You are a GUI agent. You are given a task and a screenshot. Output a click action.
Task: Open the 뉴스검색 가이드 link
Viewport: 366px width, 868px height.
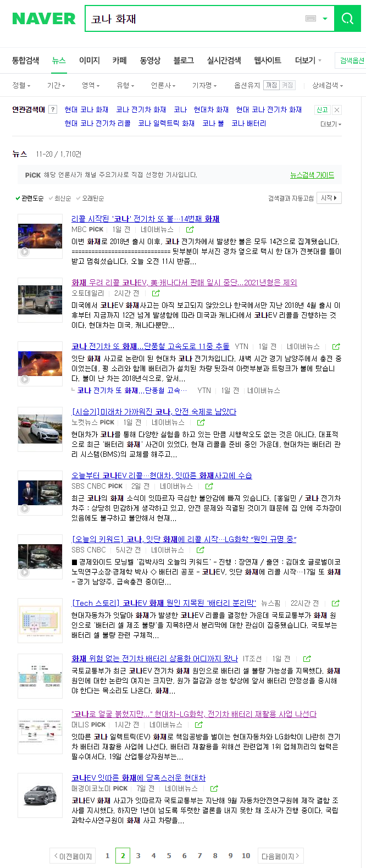tap(312, 175)
